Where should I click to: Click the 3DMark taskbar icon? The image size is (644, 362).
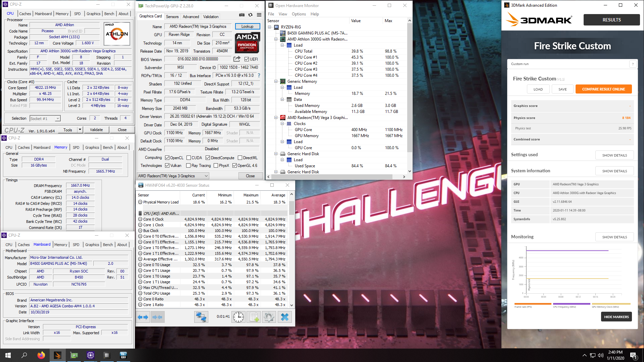click(57, 355)
